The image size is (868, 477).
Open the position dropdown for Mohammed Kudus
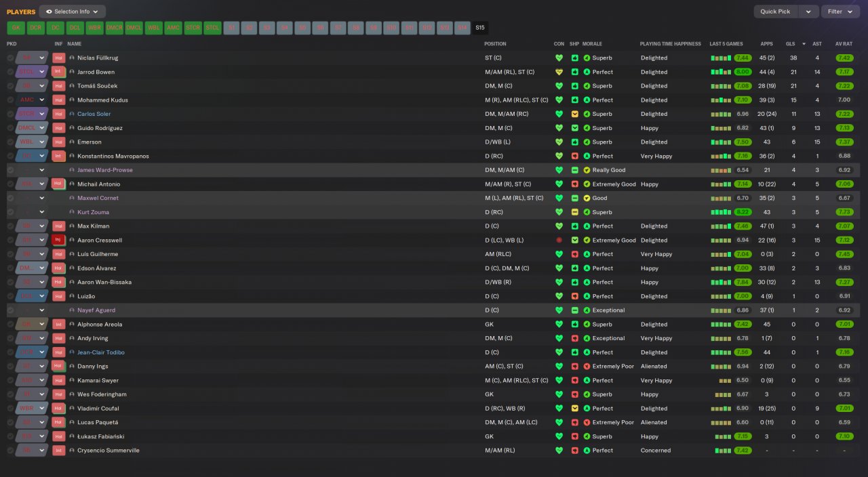point(41,100)
